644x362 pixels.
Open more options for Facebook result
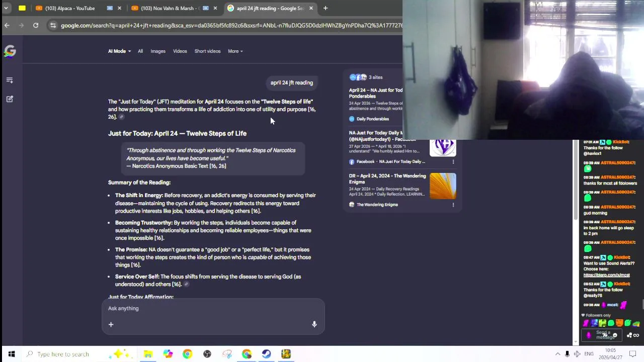click(453, 162)
